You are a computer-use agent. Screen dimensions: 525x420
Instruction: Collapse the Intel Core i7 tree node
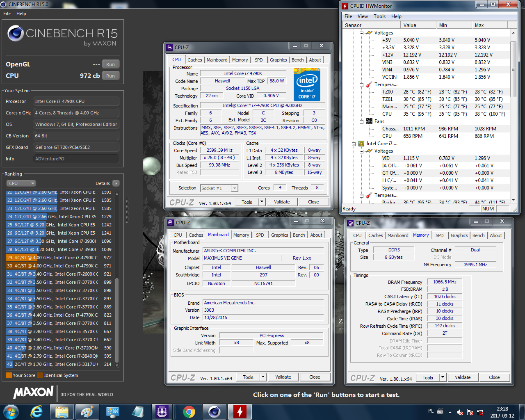click(x=354, y=144)
